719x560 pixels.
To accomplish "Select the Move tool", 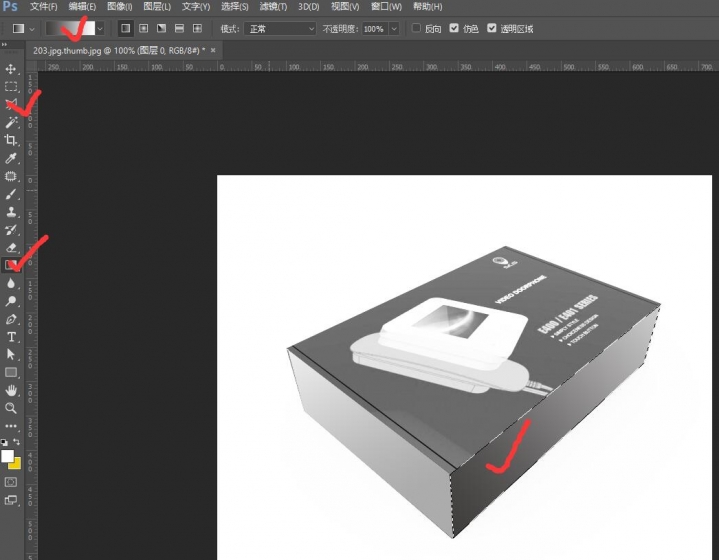I will pos(11,69).
